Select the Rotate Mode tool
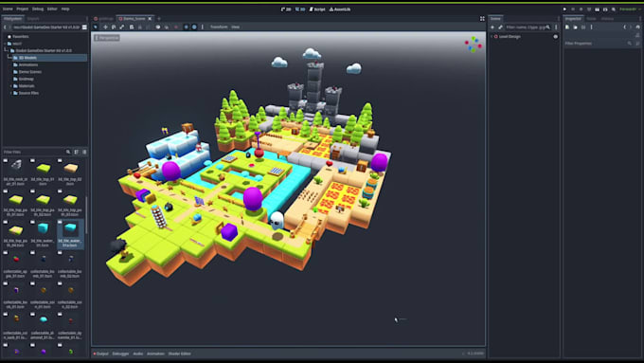This screenshot has width=644, height=363. 114,27
